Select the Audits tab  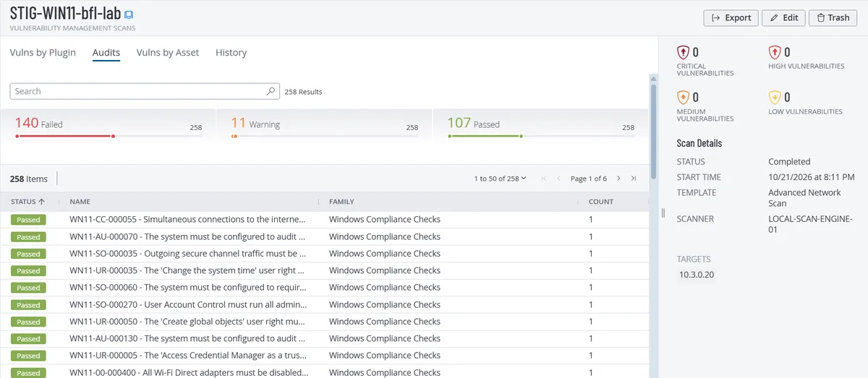coord(106,53)
